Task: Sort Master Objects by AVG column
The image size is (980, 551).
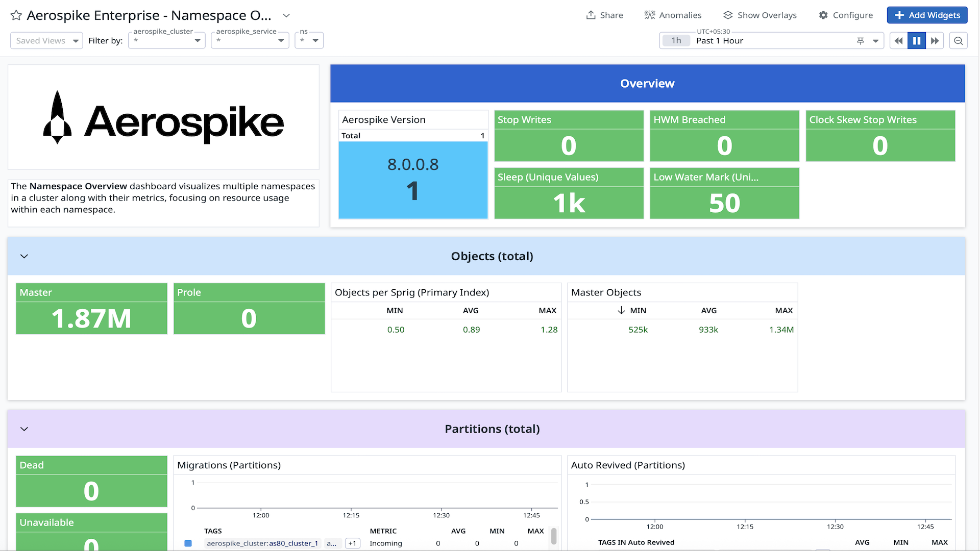Action: pyautogui.click(x=708, y=311)
